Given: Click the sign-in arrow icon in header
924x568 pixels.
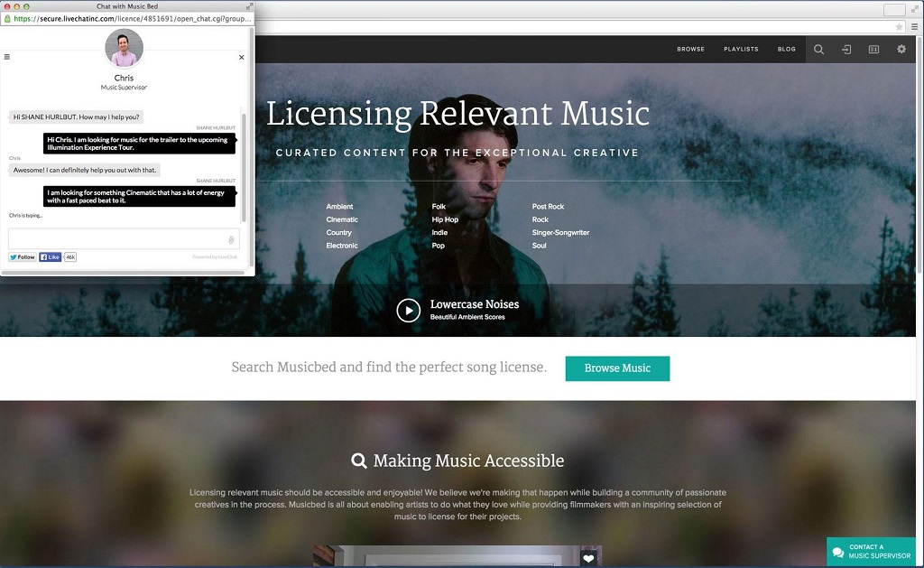Looking at the screenshot, I should [846, 50].
